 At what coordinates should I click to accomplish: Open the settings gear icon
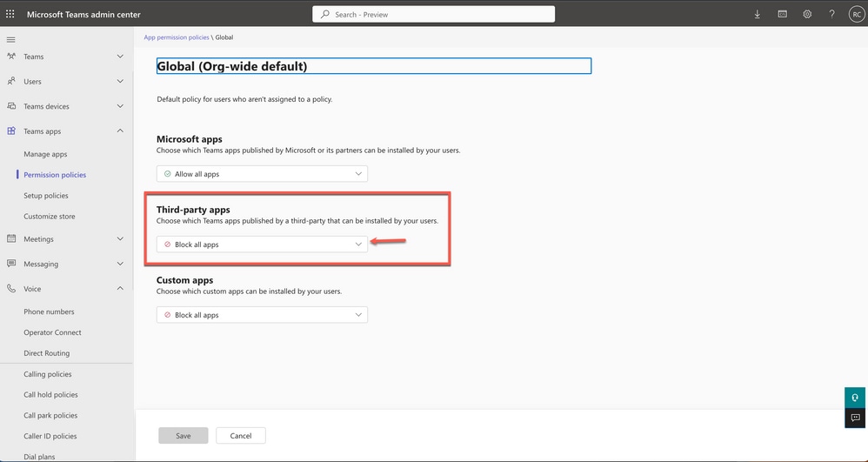(807, 15)
